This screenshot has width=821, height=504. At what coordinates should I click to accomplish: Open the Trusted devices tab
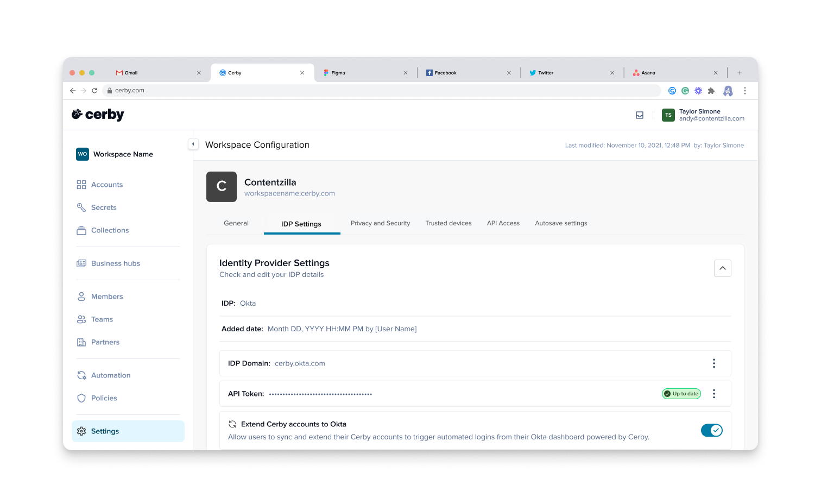(449, 223)
